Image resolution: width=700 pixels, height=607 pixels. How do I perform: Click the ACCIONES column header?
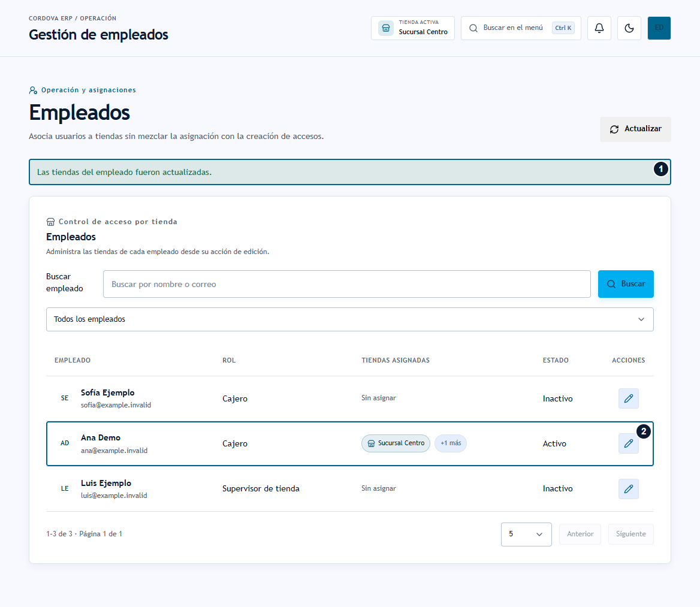point(628,360)
